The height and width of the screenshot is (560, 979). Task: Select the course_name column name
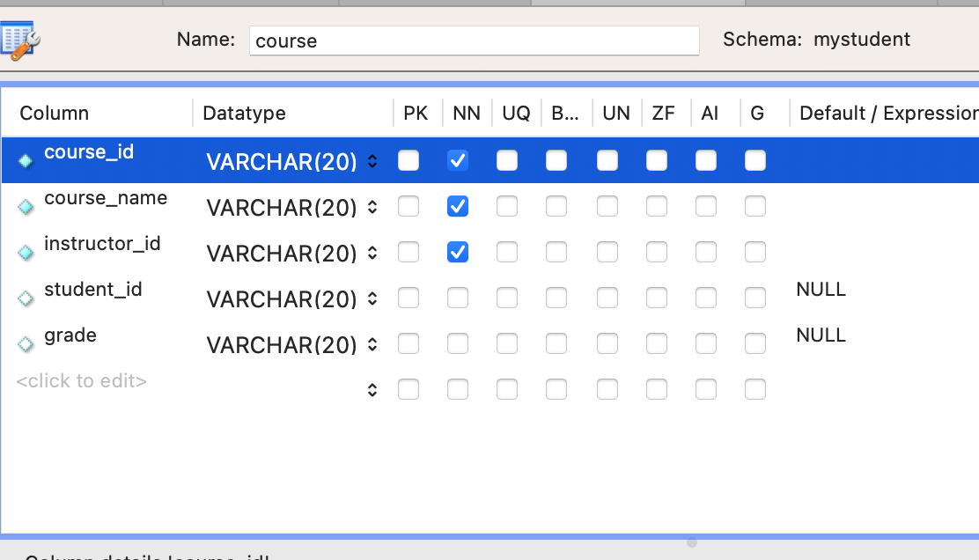point(106,198)
